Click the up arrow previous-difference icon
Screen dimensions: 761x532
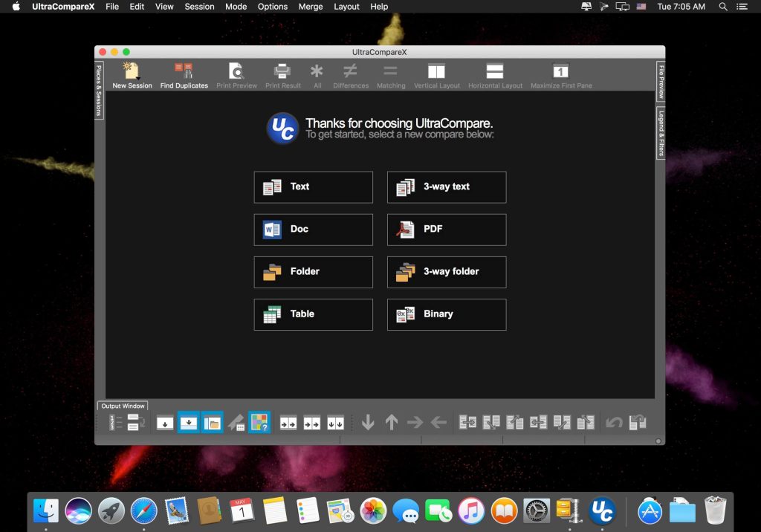(x=392, y=423)
